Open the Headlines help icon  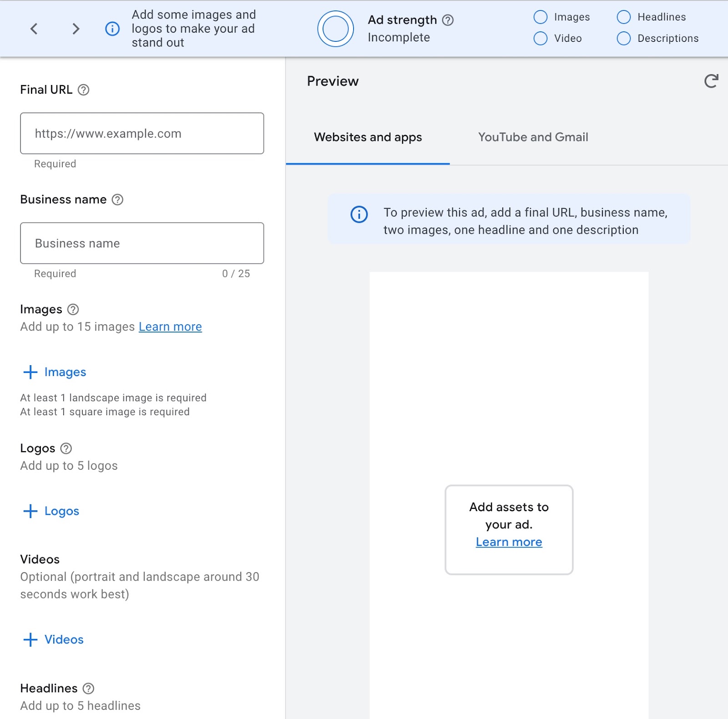coord(88,689)
